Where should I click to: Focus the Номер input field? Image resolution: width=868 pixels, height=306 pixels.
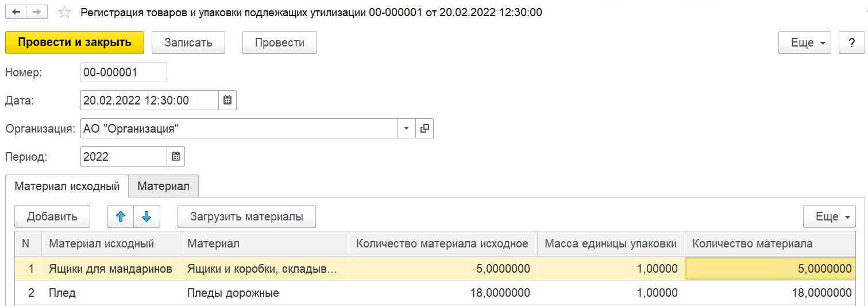(124, 72)
